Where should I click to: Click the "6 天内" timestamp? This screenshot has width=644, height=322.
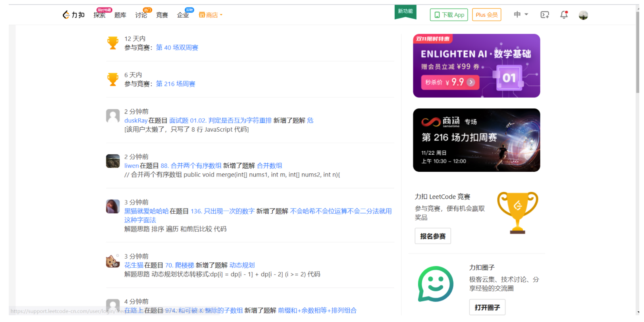click(133, 75)
